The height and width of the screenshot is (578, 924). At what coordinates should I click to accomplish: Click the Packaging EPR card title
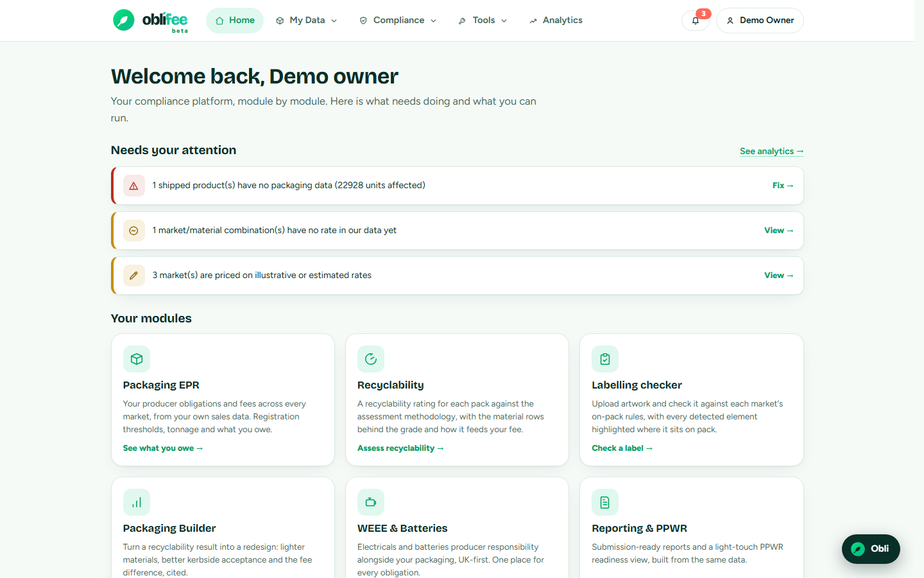(161, 385)
